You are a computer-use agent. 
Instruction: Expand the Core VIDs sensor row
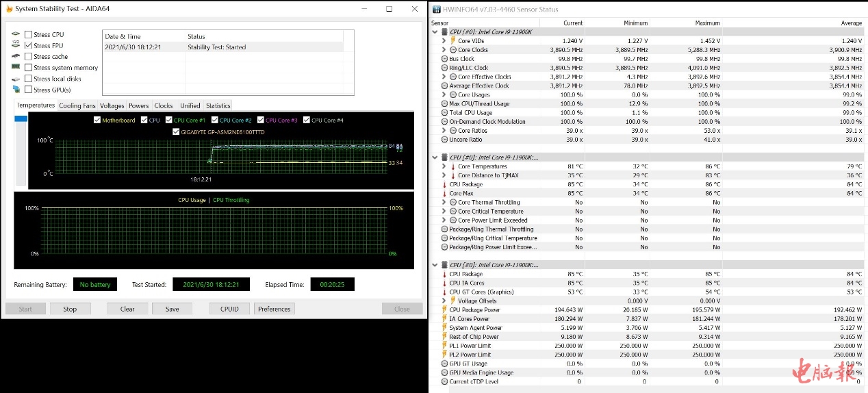444,41
